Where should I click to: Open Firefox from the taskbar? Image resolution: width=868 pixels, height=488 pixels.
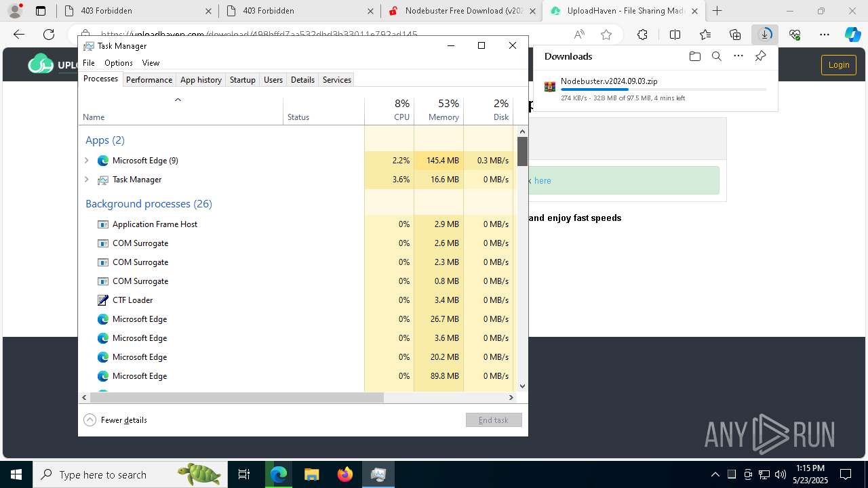point(345,474)
